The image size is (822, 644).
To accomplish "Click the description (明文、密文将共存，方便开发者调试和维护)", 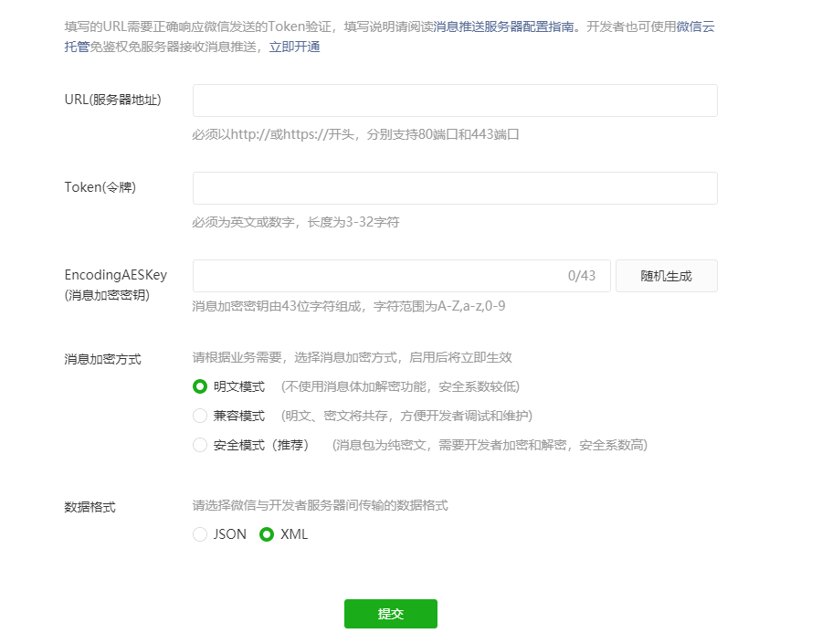I will (406, 416).
